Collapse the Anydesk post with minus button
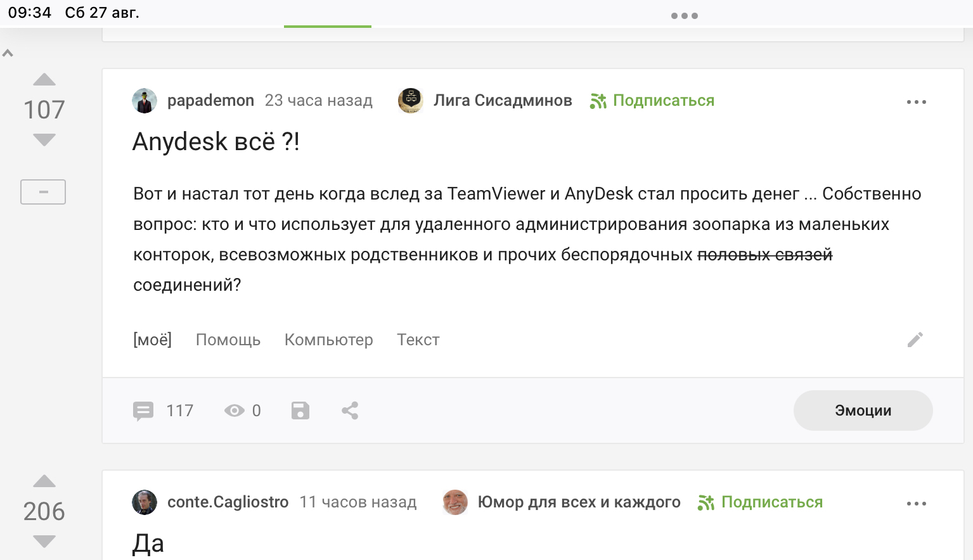 click(x=43, y=192)
